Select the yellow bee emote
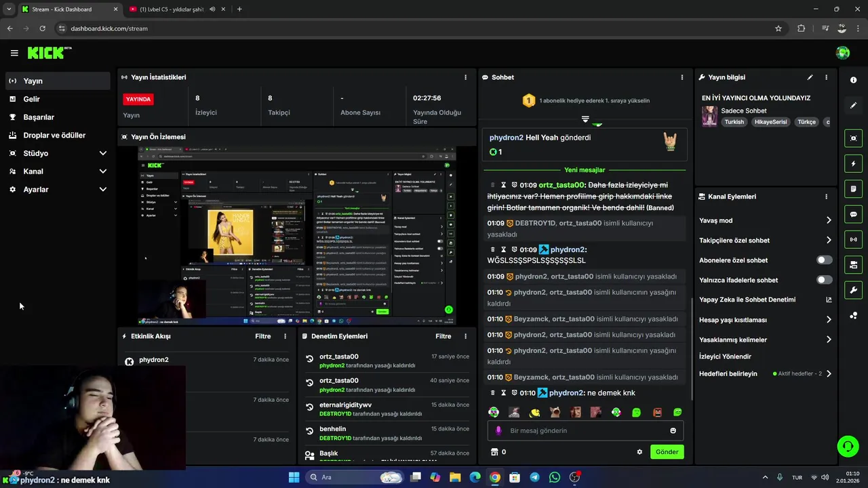This screenshot has height=488, width=868. (534, 412)
